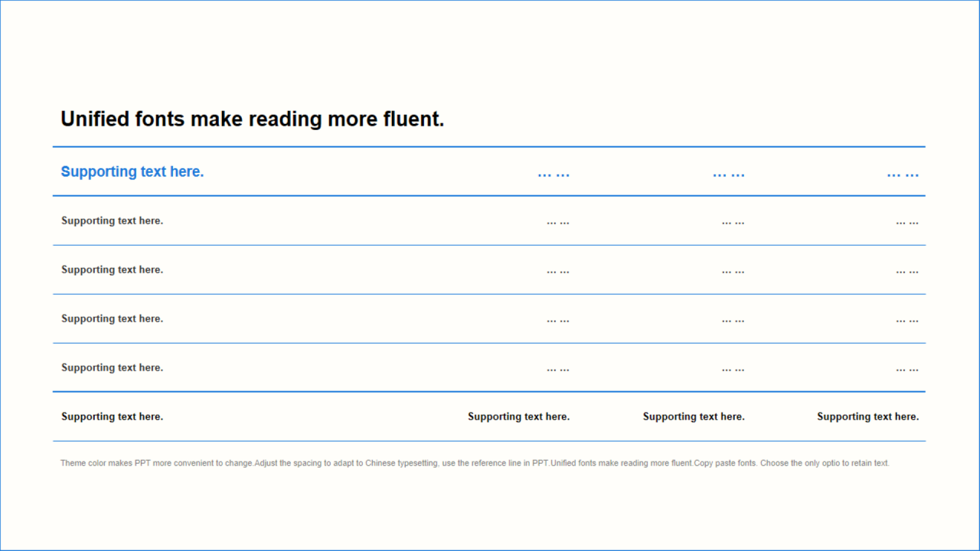Image resolution: width=980 pixels, height=551 pixels.
Task: Select the second body row's 'Supporting text here.' label
Action: pos(113,269)
